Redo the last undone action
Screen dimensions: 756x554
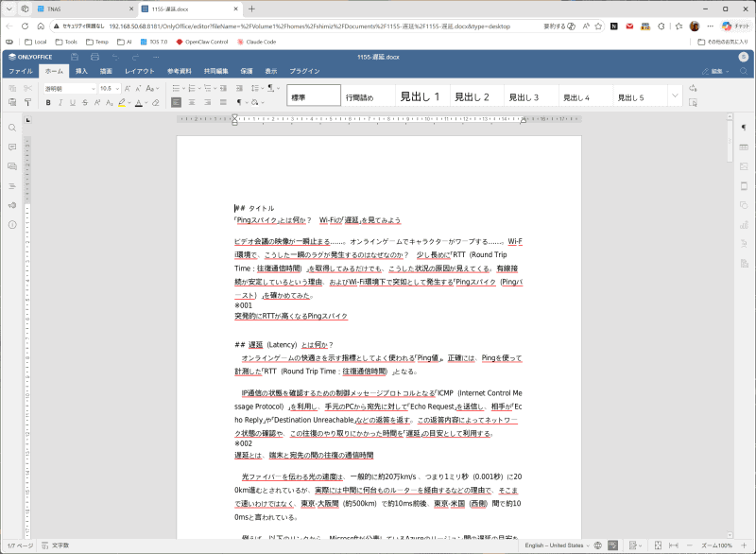(x=135, y=57)
